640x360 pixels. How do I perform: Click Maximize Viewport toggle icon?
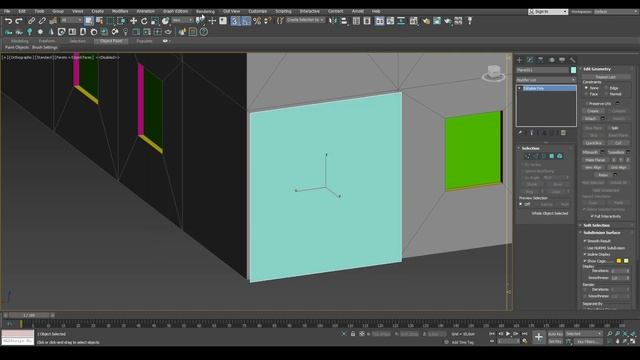tap(633, 341)
